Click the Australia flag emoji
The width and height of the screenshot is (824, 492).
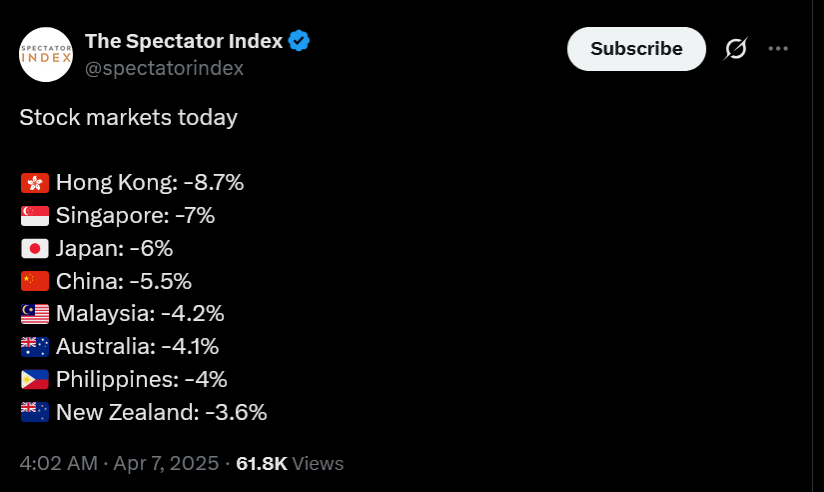pyautogui.click(x=35, y=347)
